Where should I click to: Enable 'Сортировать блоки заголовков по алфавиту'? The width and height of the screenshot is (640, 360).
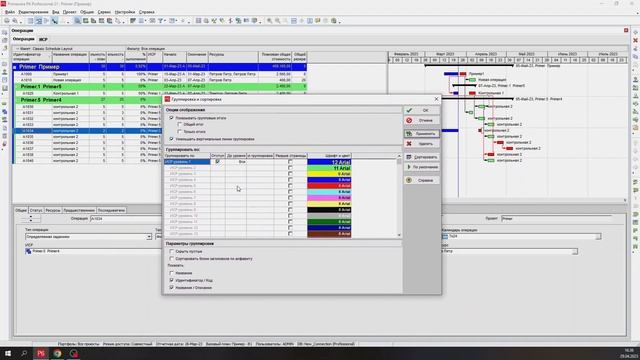(x=172, y=259)
